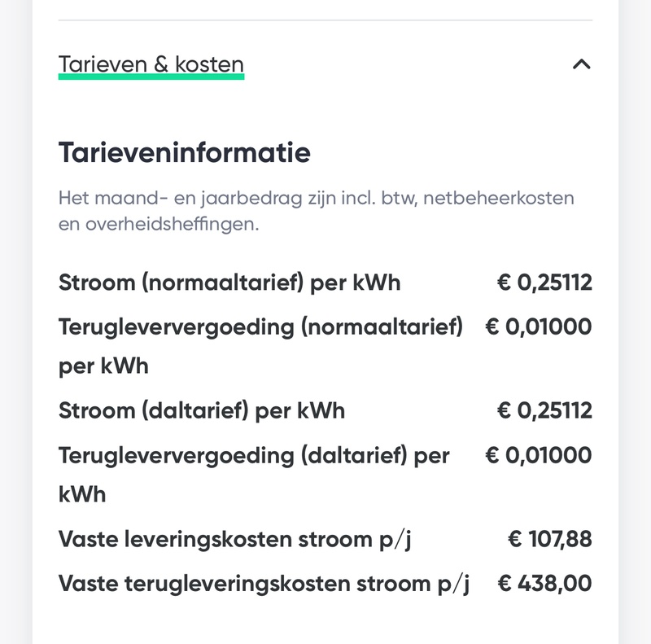Click the daltarief stroom price € 0,25112
Screen dimensions: 651x644
click(544, 410)
